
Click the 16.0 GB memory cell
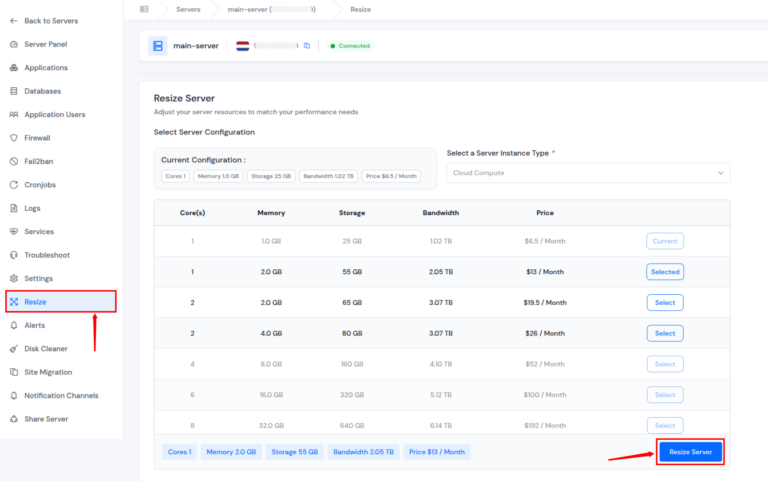(271, 395)
